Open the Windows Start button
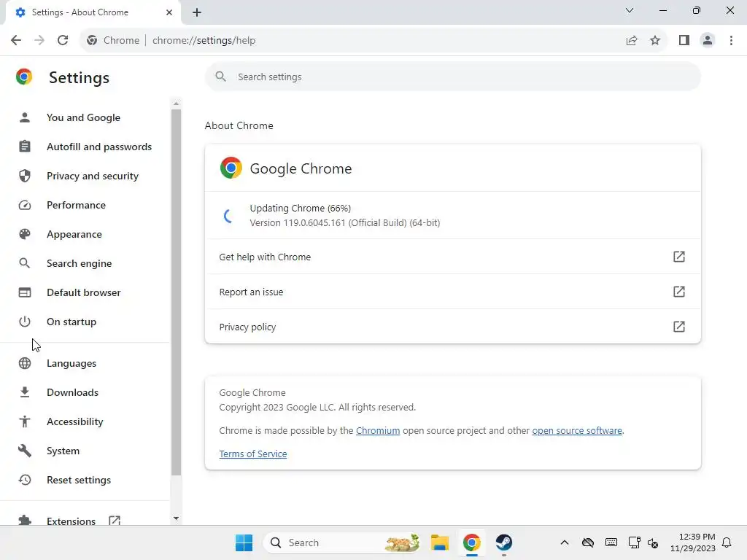Image resolution: width=747 pixels, height=560 pixels. coord(244,542)
